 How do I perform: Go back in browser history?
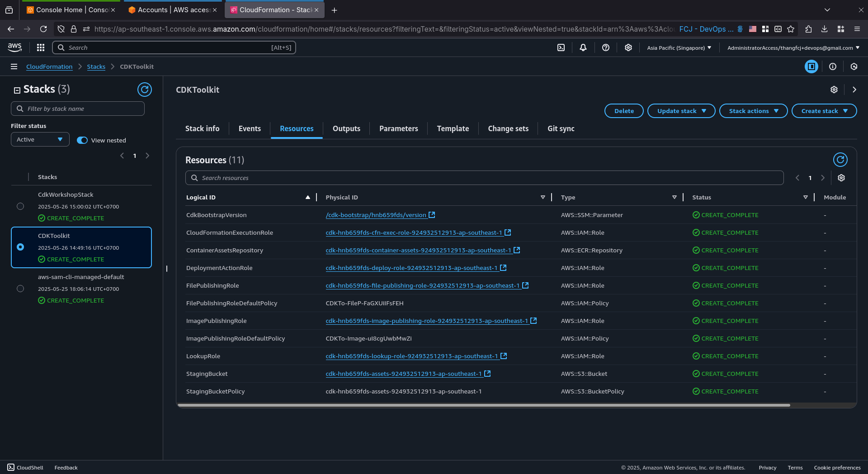pos(11,29)
